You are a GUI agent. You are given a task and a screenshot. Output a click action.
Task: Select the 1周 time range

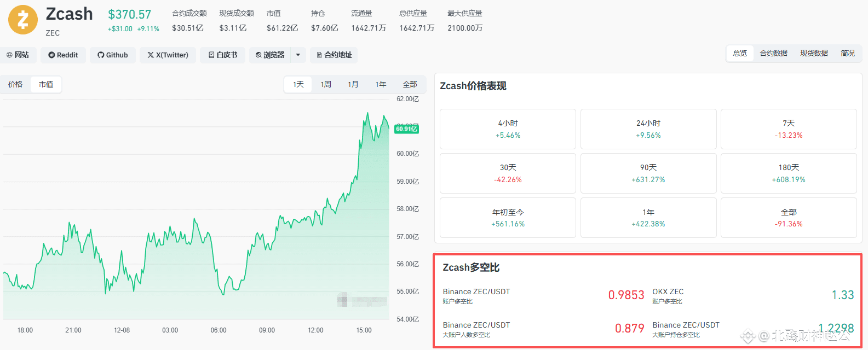(x=326, y=84)
